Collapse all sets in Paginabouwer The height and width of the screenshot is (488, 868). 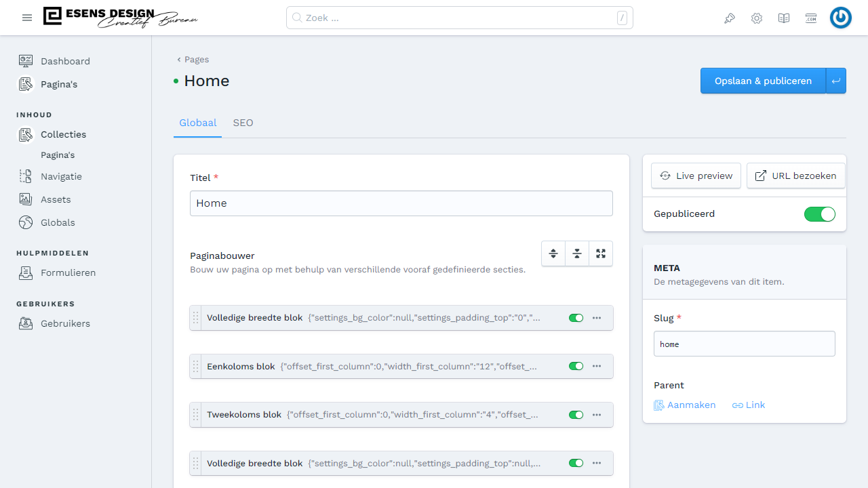click(x=577, y=253)
